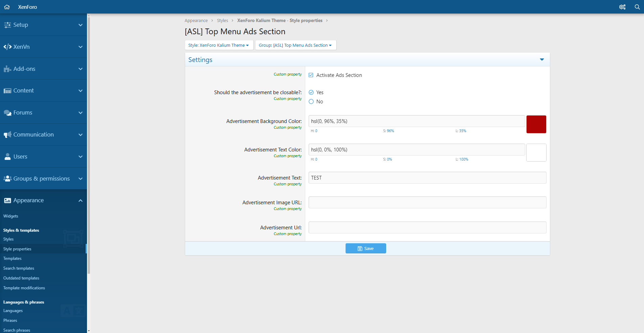Click the search magnifier icon
Image resolution: width=644 pixels, height=333 pixels.
637,7
